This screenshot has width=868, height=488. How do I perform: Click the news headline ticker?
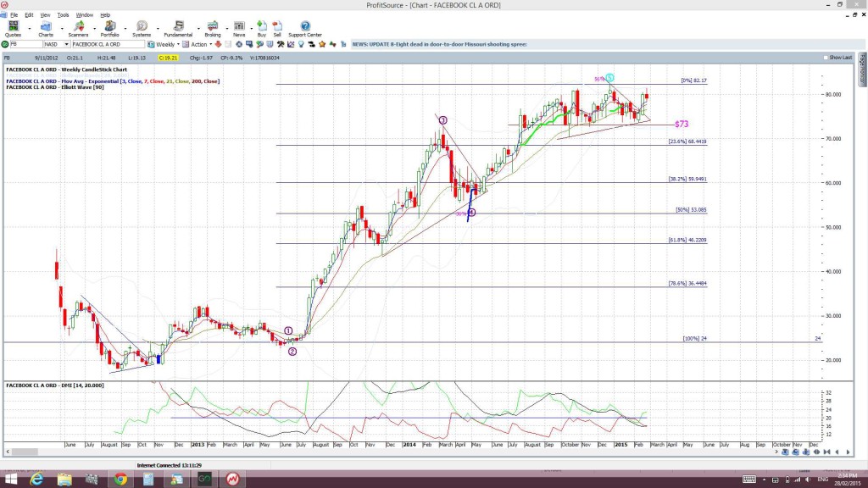440,44
